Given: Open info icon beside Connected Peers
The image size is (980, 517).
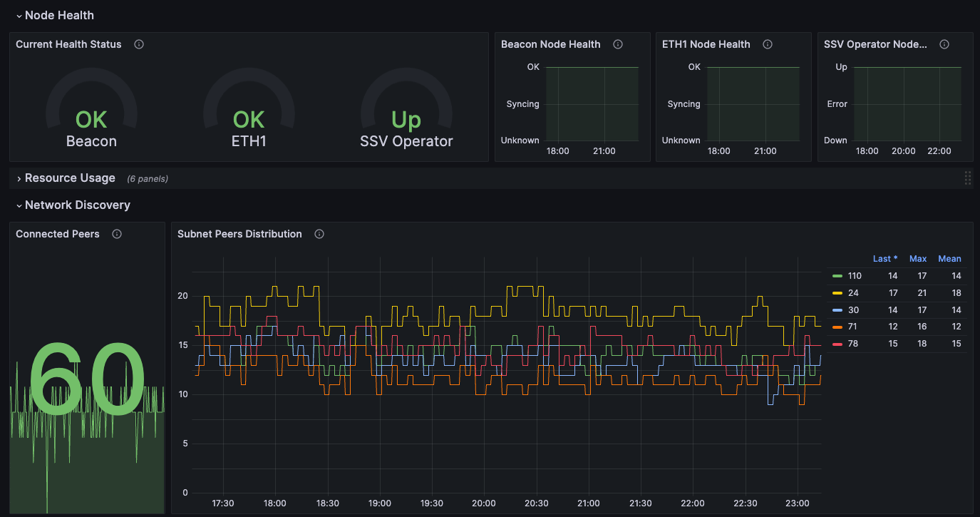Looking at the screenshot, I should click(117, 234).
